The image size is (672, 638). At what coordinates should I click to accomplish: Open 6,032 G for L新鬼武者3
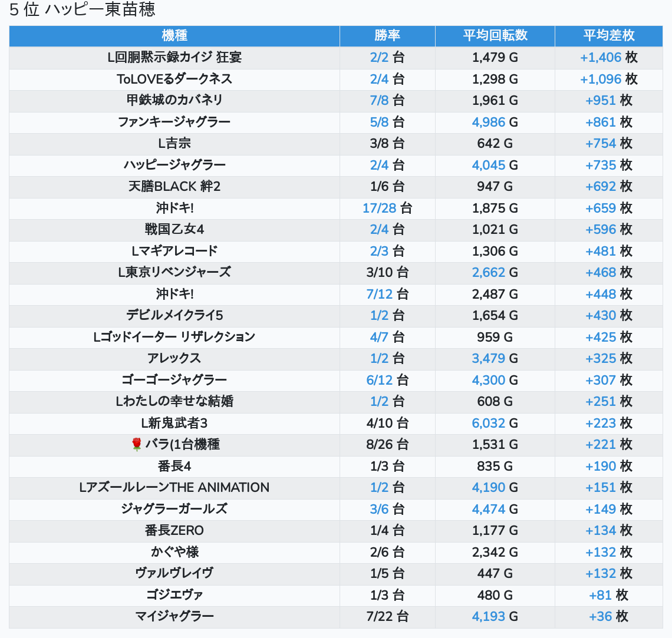click(x=489, y=423)
